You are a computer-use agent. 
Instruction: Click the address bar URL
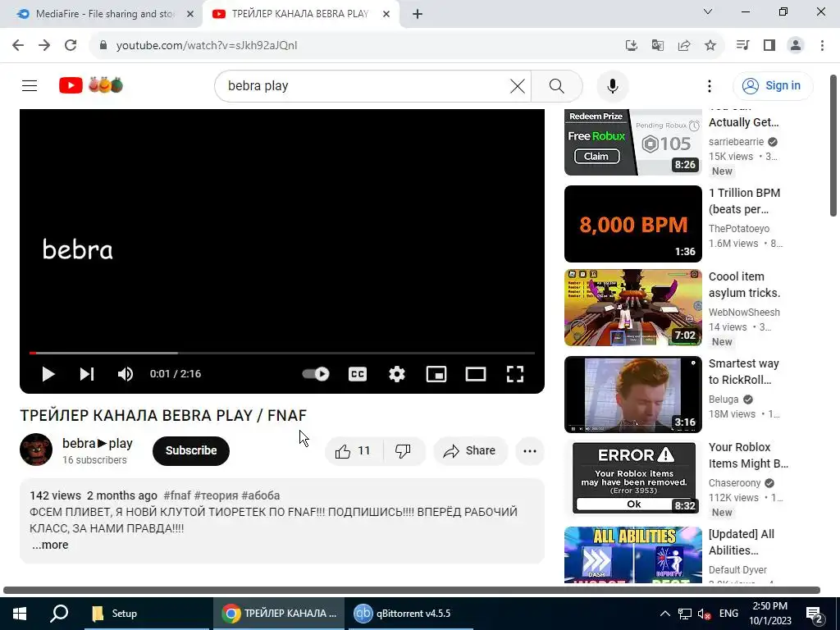click(207, 46)
